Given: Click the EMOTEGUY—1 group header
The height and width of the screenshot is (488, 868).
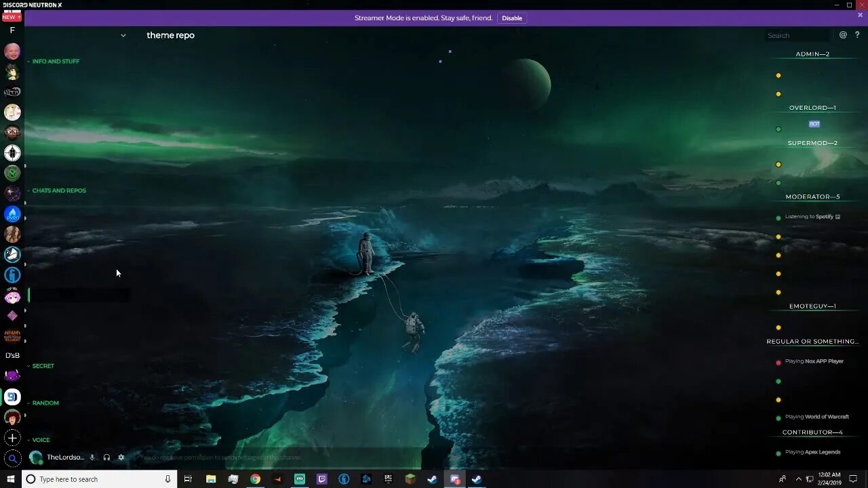Looking at the screenshot, I should 812,306.
